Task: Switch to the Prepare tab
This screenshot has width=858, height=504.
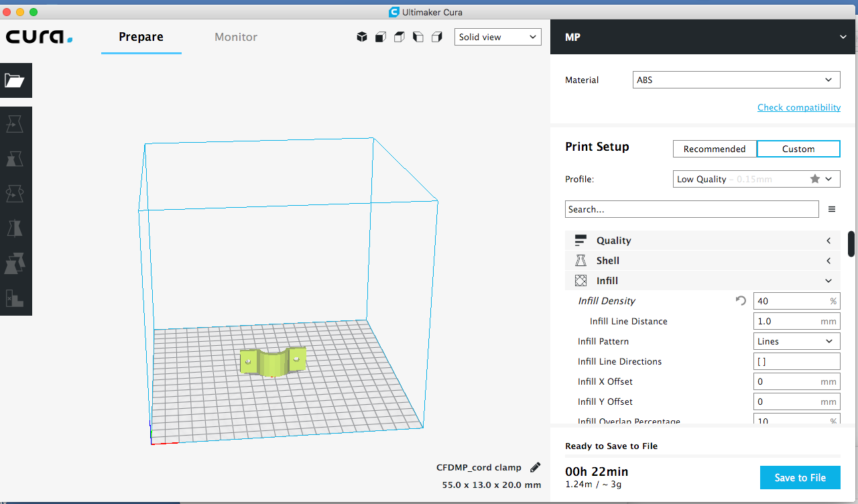Action: tap(141, 38)
